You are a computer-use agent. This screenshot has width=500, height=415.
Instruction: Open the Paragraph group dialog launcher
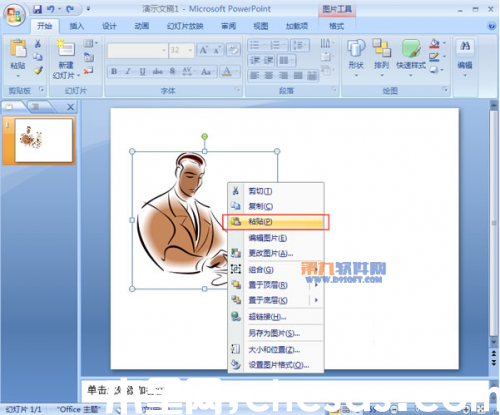pos(334,89)
